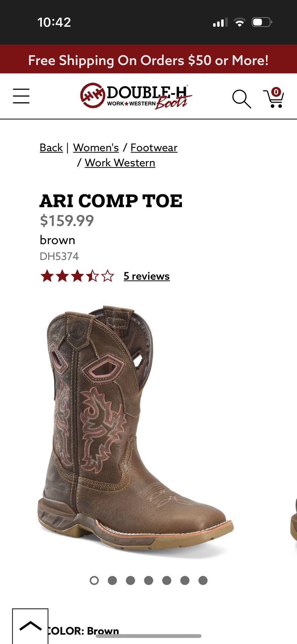The height and width of the screenshot is (644, 297).
Task: Go to the Women's breadcrumb
Action: pyautogui.click(x=96, y=148)
